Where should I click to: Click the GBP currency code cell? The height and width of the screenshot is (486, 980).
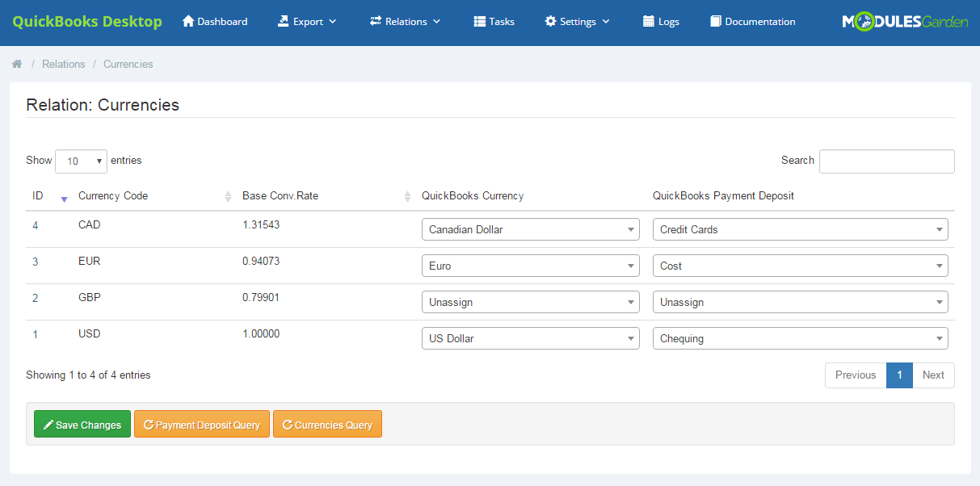(90, 297)
